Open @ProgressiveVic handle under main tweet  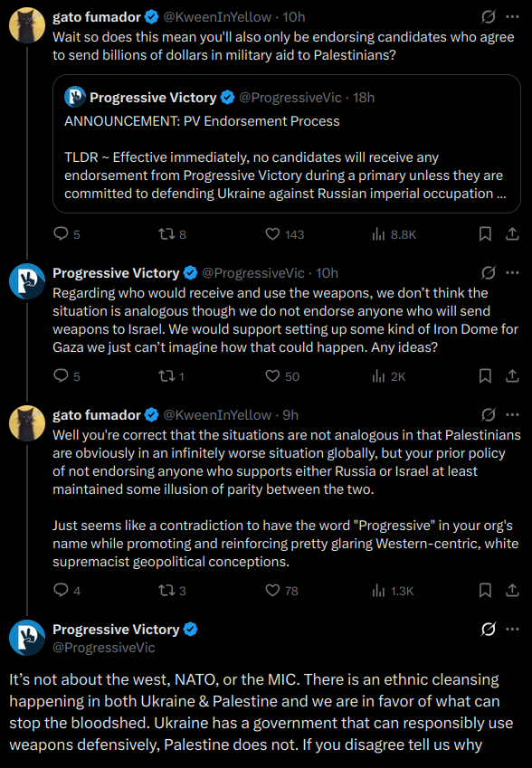(104, 648)
